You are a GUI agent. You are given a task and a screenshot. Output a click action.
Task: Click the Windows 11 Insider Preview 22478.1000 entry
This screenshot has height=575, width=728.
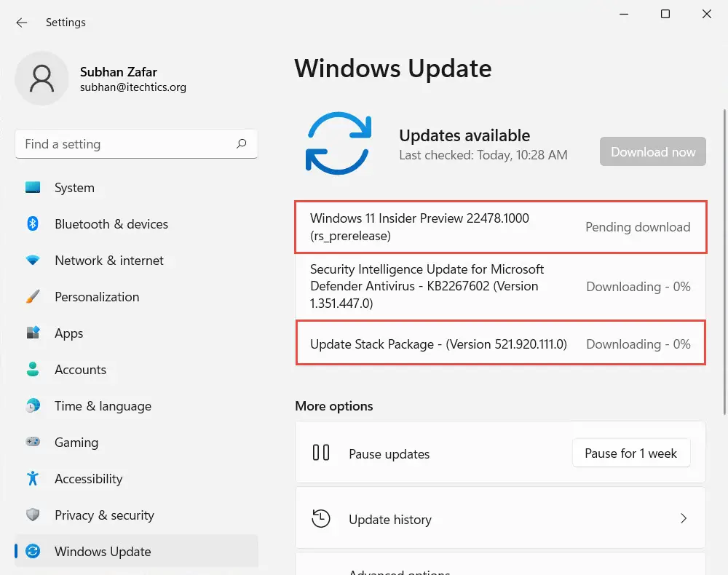(x=501, y=227)
